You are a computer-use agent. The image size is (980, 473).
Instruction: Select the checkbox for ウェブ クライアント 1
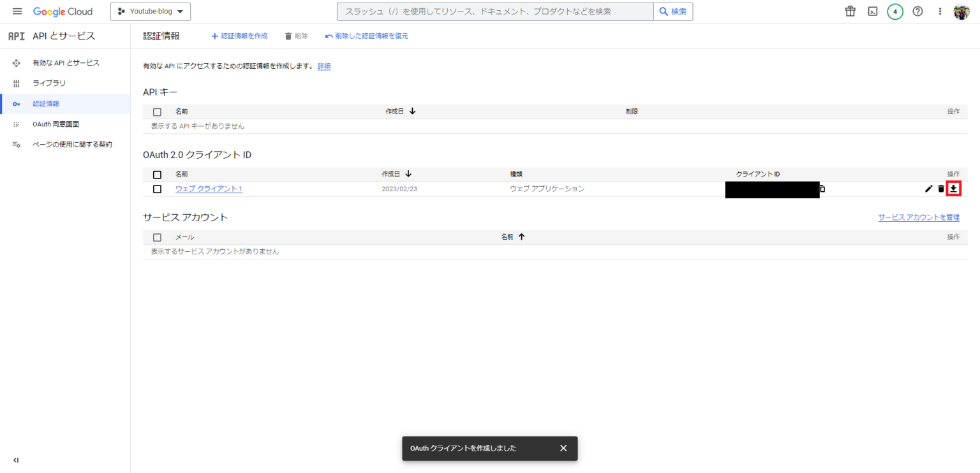pyautogui.click(x=156, y=188)
